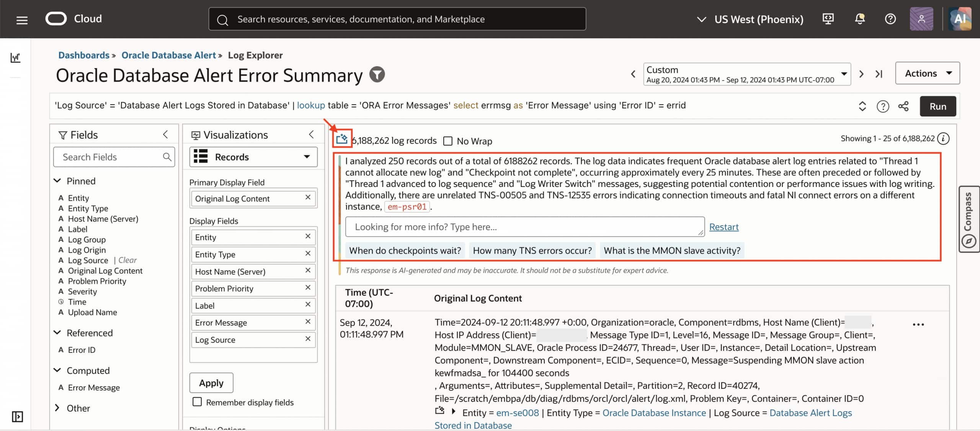Open the user profile avatar

point(921,19)
